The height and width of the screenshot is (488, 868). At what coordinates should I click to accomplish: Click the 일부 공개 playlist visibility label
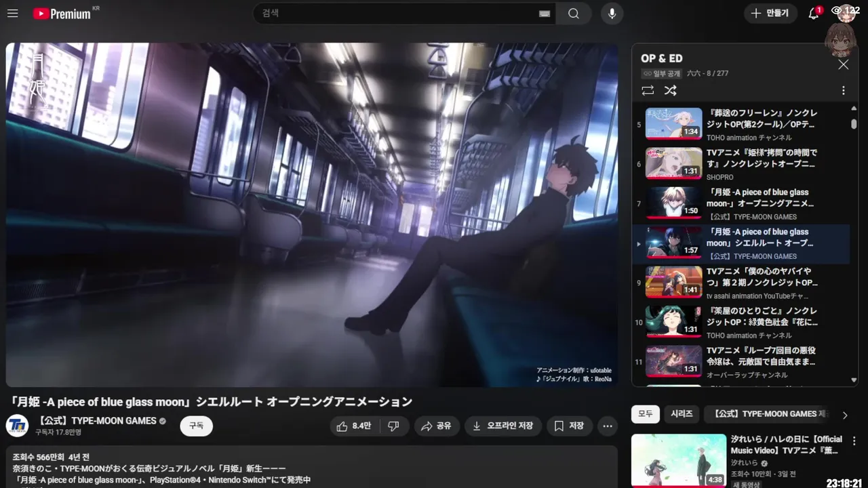tap(661, 73)
